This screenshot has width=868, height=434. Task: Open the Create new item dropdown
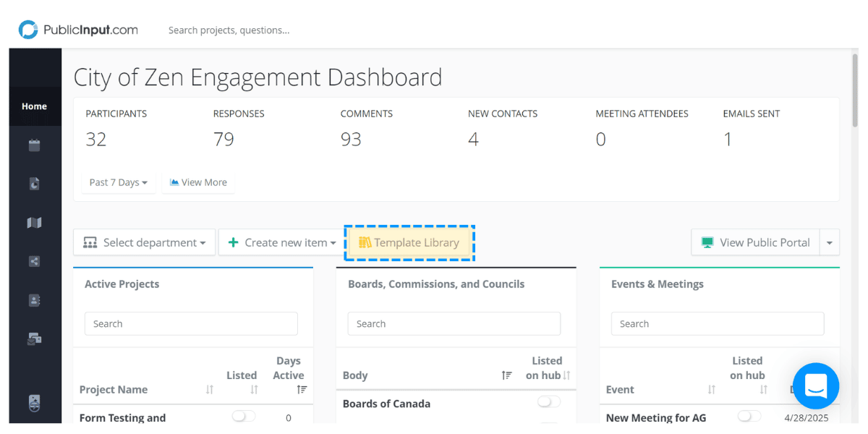click(x=281, y=243)
